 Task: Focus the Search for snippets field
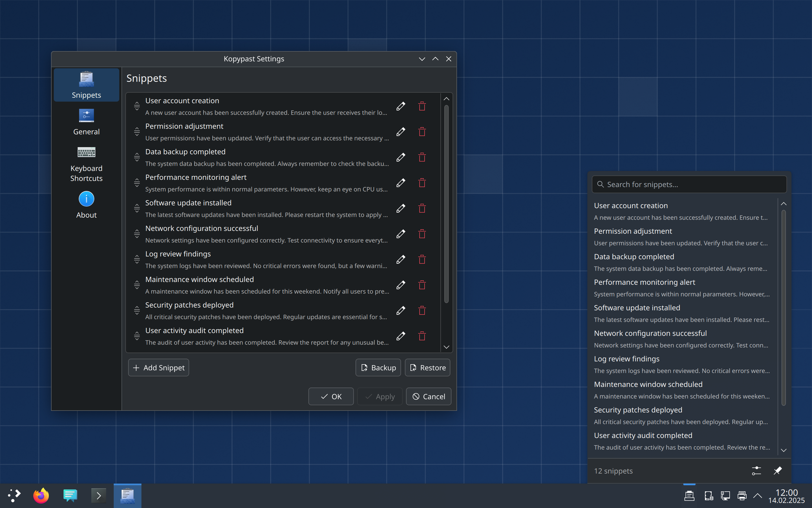coord(689,184)
